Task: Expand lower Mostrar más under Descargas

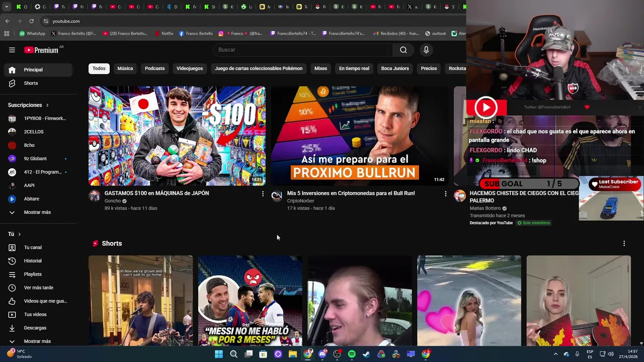Action: click(38, 341)
